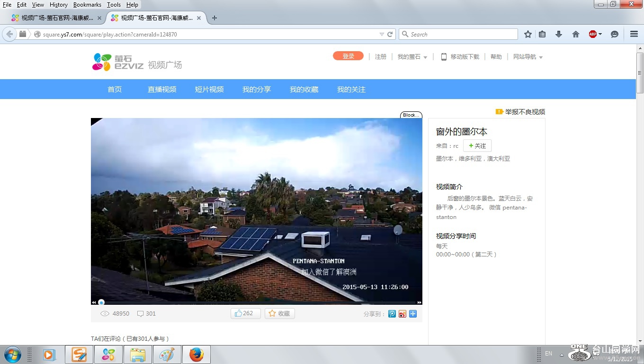The height and width of the screenshot is (364, 644).
Task: Open the Paint palette taskbar icon
Action: coord(167,355)
